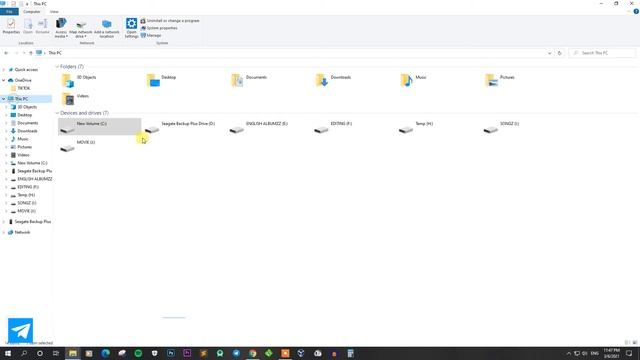Click Uninstall or change a program
Viewport: 640px width, 360px height.
pyautogui.click(x=170, y=20)
